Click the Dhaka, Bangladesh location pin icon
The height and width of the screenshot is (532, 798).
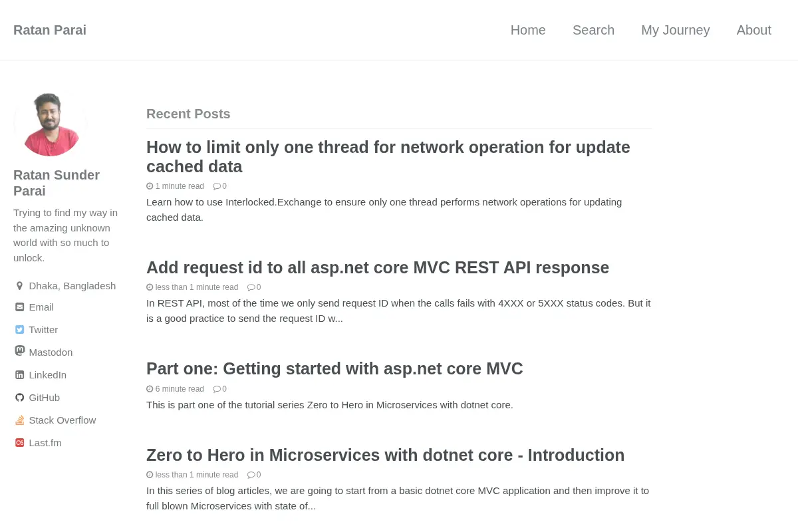pos(19,286)
